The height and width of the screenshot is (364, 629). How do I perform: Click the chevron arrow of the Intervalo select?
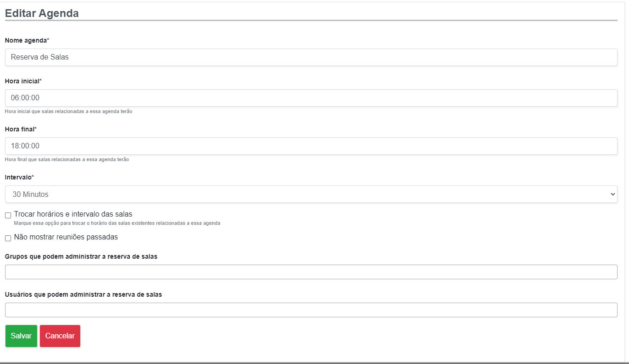(x=612, y=194)
